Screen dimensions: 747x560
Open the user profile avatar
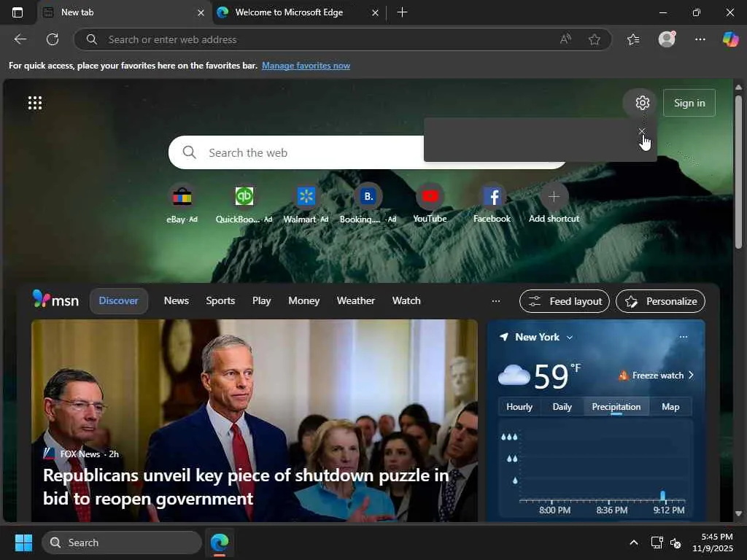point(667,39)
